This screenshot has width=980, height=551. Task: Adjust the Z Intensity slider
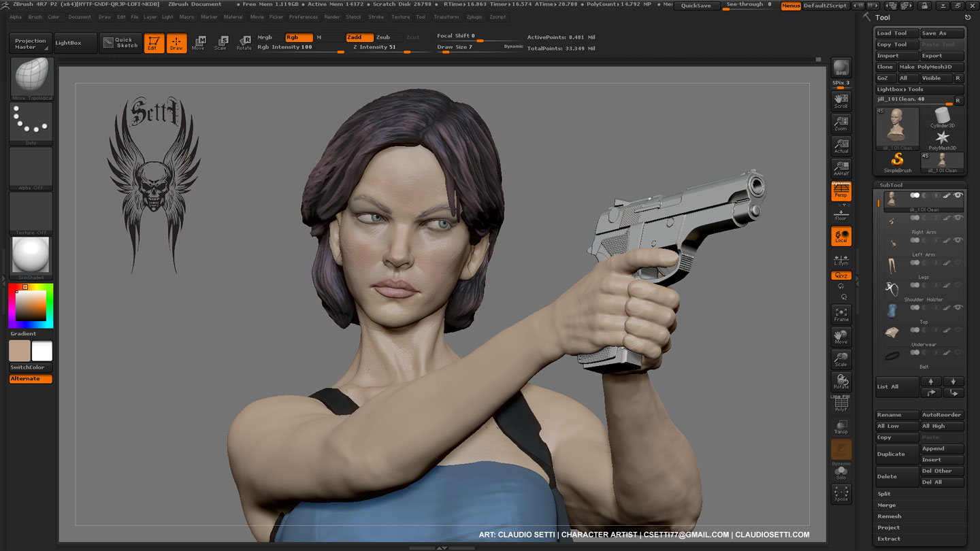coord(390,48)
